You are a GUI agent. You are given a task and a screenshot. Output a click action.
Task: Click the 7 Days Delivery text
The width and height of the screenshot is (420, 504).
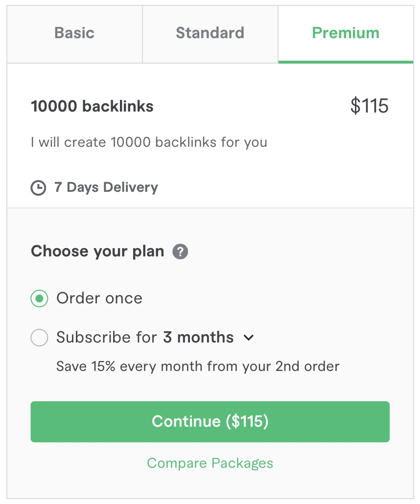pos(106,187)
